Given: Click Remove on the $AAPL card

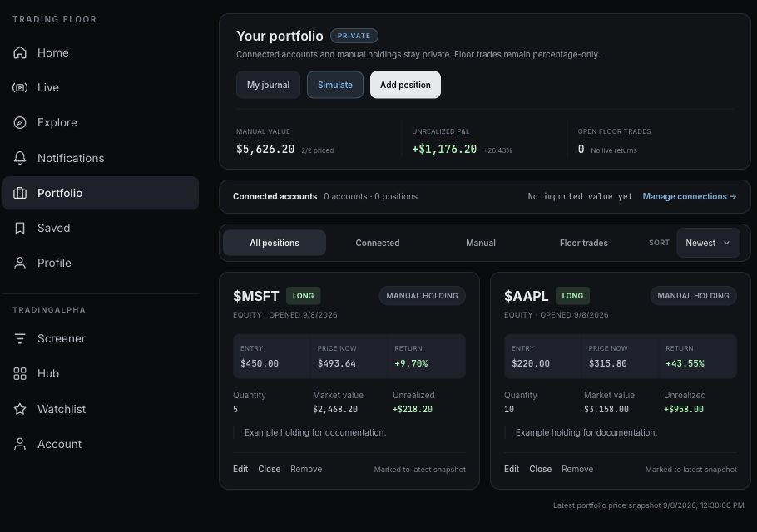Looking at the screenshot, I should pos(577,469).
